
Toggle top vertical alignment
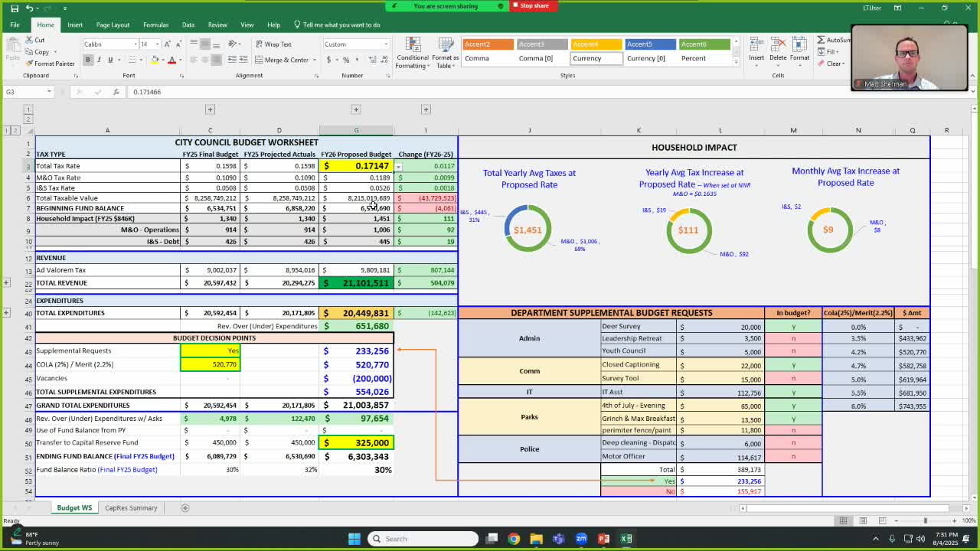click(x=194, y=44)
